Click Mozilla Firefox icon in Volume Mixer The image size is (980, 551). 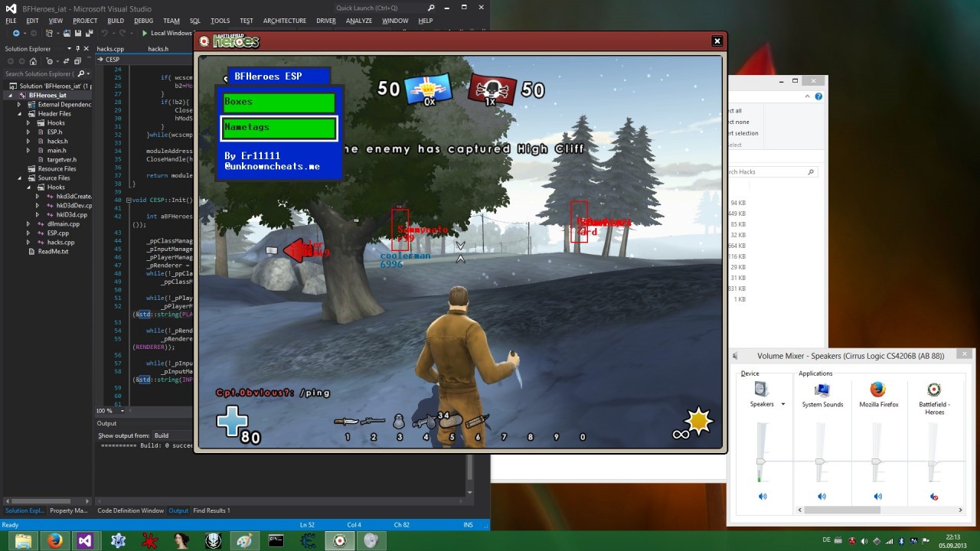[x=878, y=390]
